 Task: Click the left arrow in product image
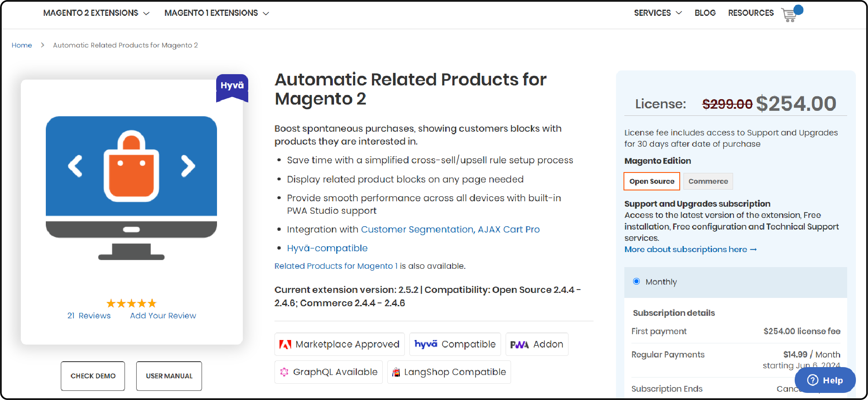coord(75,166)
